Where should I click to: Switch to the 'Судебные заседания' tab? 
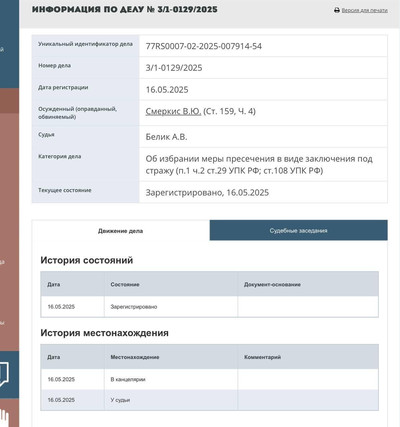point(299,230)
